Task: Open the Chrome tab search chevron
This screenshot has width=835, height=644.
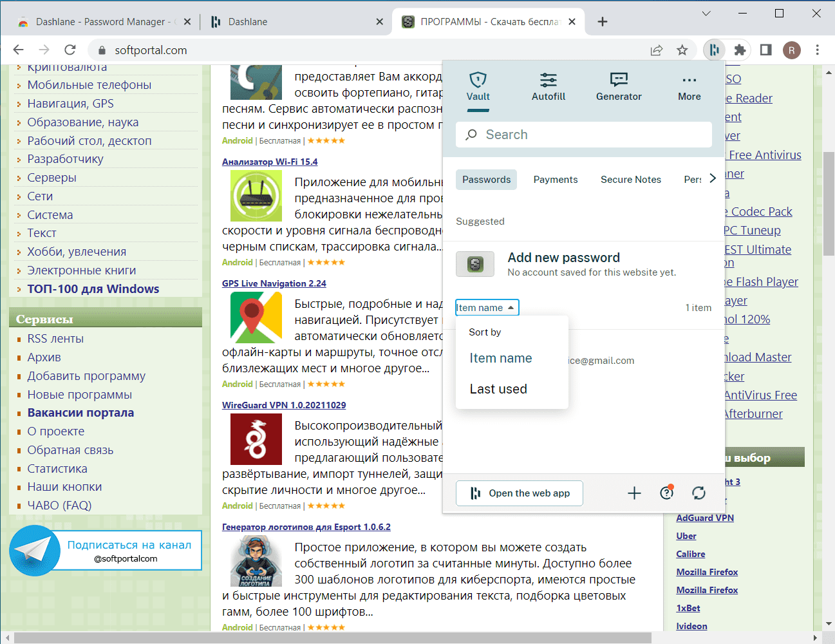Action: 706,14
